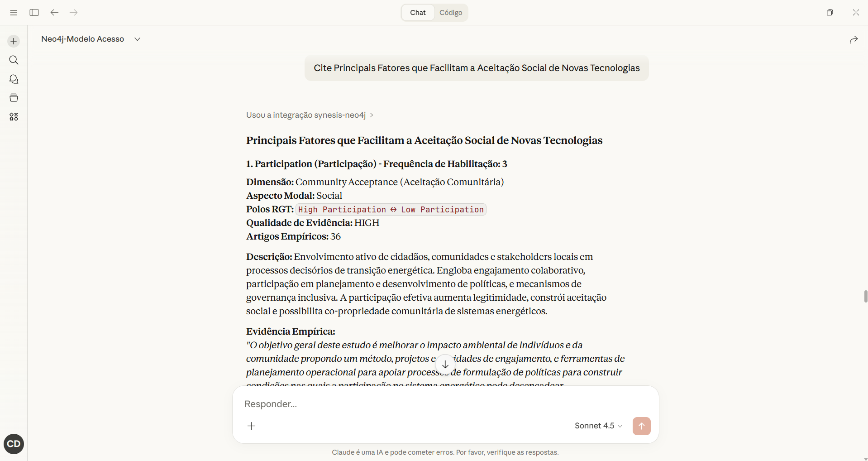Click the Responder text input field
868x461 pixels.
click(407, 403)
